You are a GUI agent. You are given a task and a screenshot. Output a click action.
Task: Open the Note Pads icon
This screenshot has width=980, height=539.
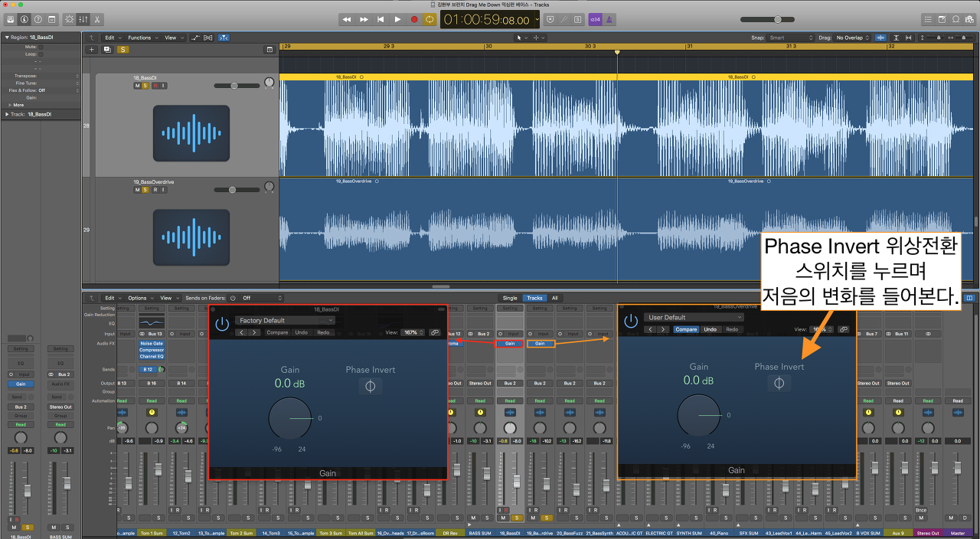coord(942,18)
